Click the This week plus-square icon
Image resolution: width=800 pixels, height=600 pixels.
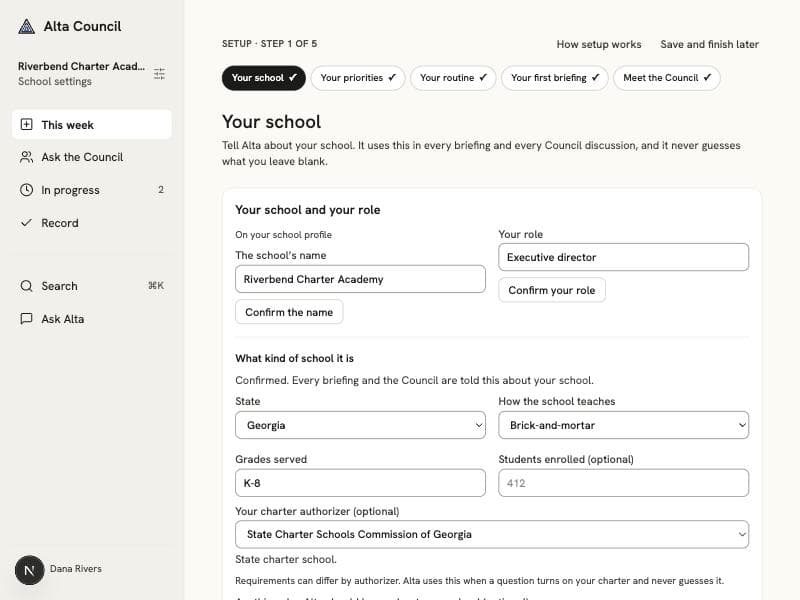click(x=27, y=124)
